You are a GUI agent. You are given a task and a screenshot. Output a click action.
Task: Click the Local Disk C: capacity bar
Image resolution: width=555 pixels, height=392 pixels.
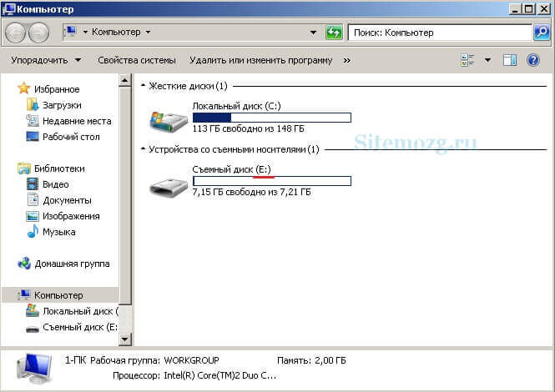coord(271,118)
